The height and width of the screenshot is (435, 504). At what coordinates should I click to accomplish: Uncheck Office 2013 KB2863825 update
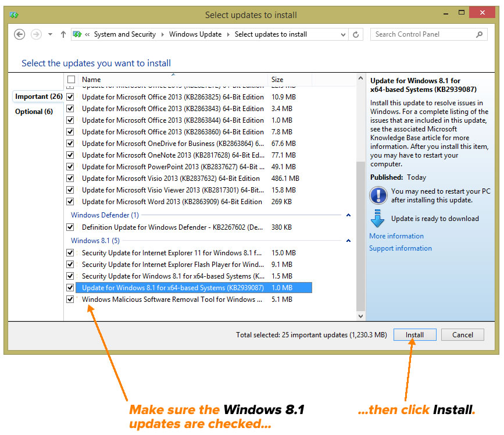[70, 97]
